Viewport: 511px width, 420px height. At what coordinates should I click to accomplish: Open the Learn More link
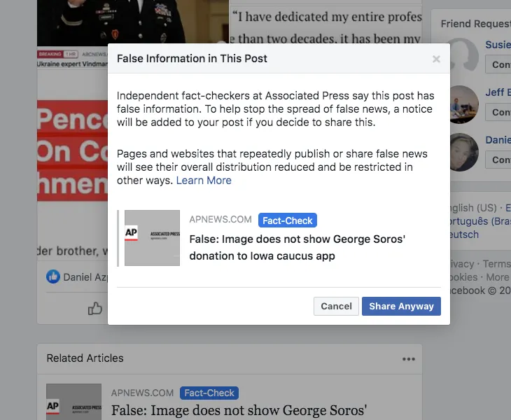pyautogui.click(x=204, y=180)
